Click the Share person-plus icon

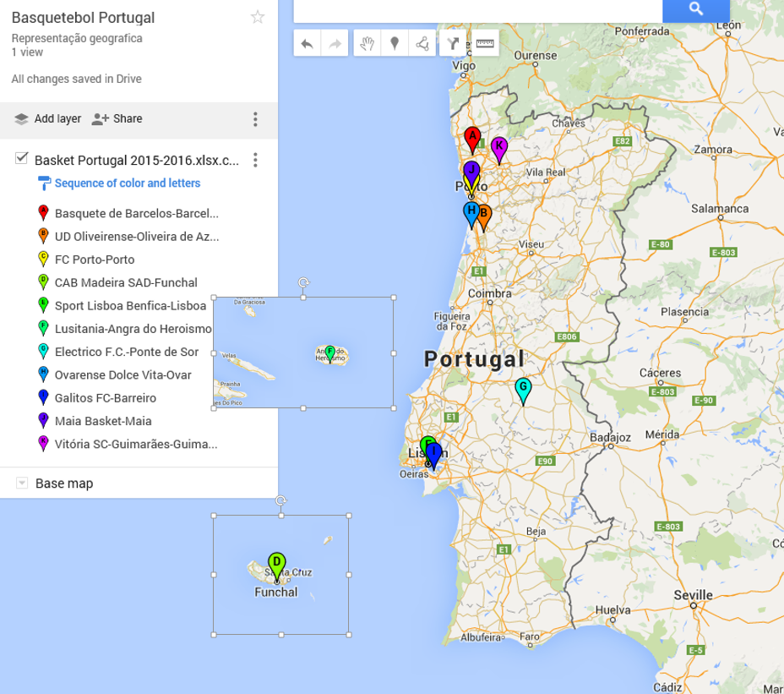100,118
